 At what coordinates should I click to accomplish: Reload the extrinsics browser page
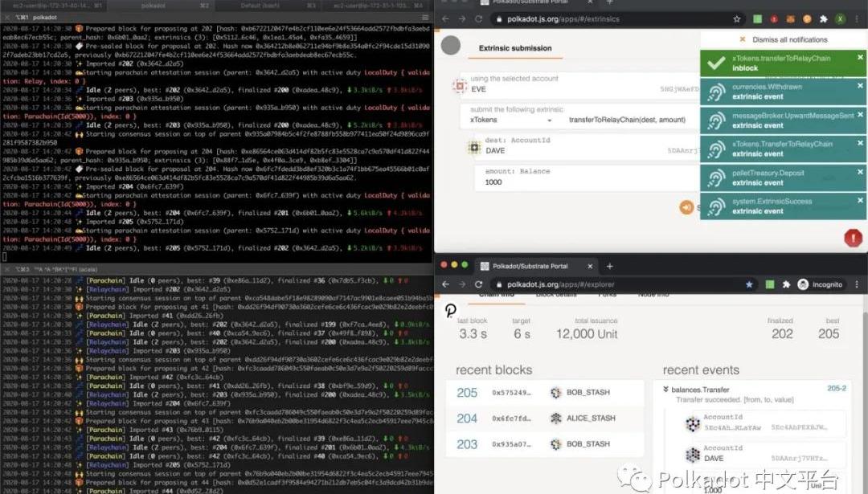(478, 18)
